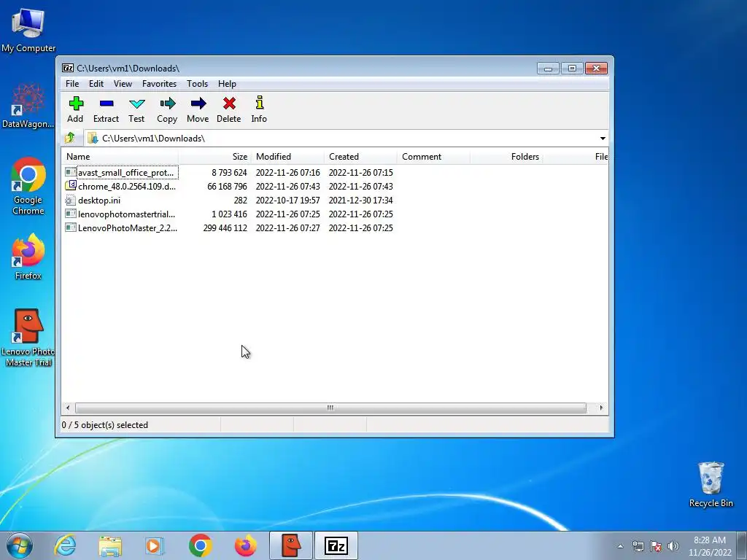Screen dimensions: 747x560
Task: Click size value 299 446 112
Action: click(x=225, y=227)
